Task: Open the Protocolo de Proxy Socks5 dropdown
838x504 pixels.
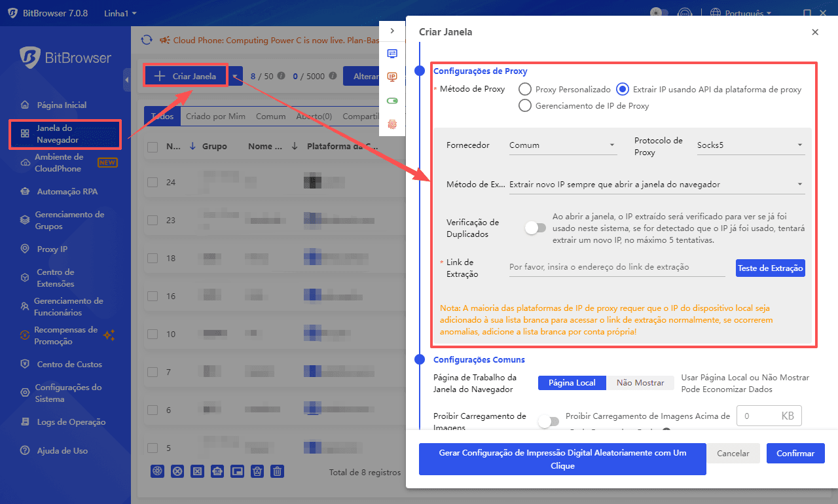Action: coord(750,145)
